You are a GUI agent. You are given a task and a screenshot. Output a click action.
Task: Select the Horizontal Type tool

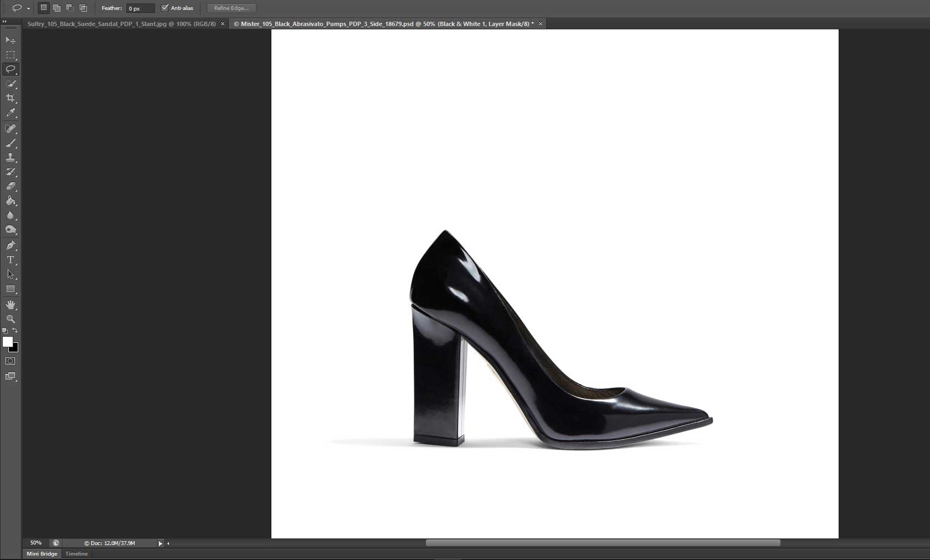click(10, 260)
